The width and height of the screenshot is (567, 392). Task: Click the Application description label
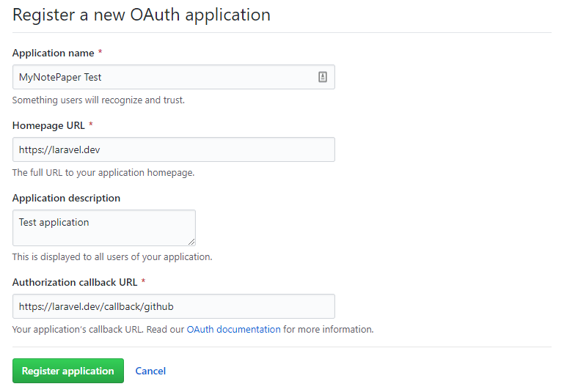tap(66, 198)
